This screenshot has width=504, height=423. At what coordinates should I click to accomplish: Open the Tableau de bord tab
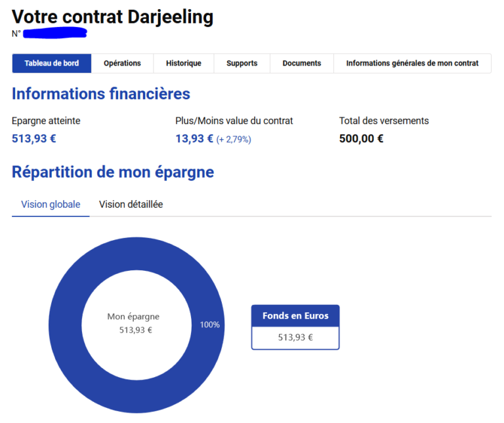(x=52, y=64)
